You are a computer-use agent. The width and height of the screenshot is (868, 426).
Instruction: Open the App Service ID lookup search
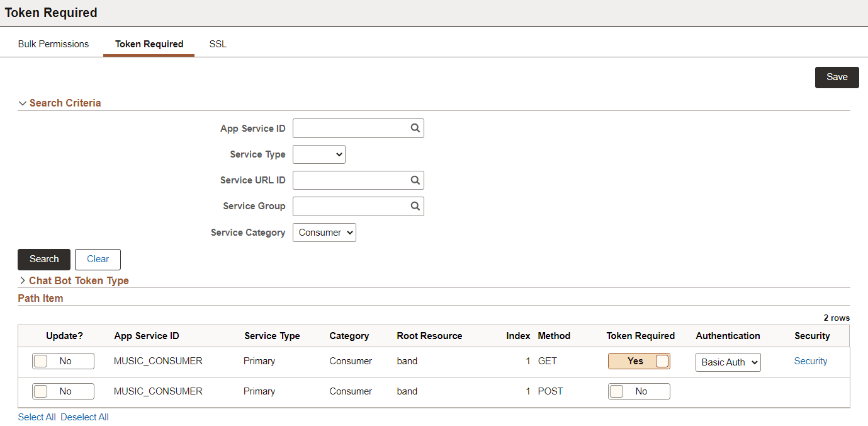click(x=415, y=128)
